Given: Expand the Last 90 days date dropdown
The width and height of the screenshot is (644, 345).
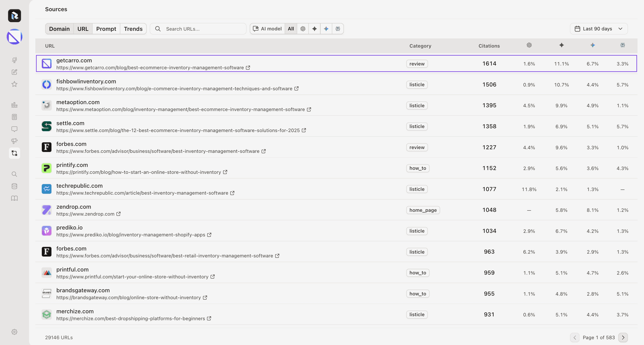Looking at the screenshot, I should (599, 29).
